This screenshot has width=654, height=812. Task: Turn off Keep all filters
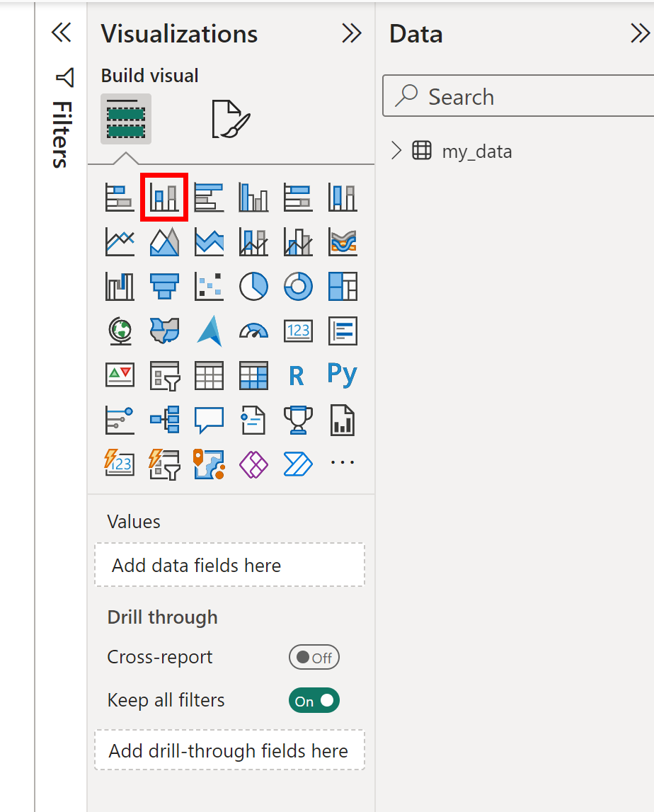tap(314, 700)
